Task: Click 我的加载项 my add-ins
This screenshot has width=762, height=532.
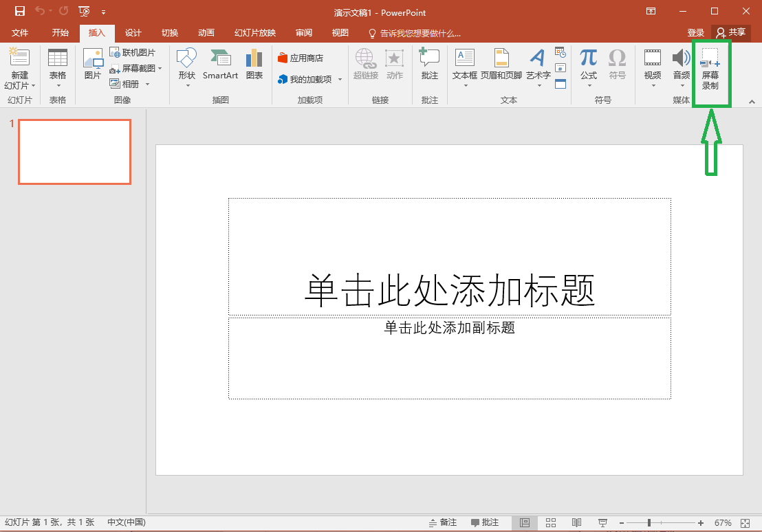Action: pos(305,79)
